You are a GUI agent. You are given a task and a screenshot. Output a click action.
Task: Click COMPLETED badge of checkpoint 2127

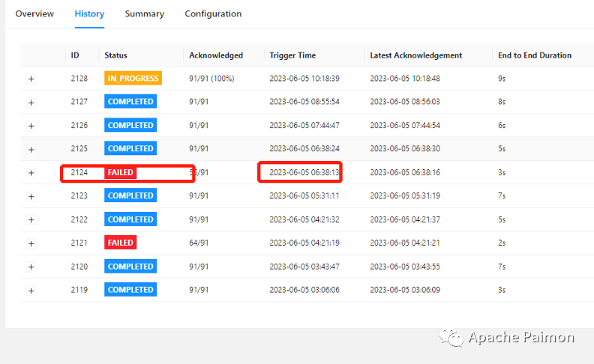click(130, 101)
